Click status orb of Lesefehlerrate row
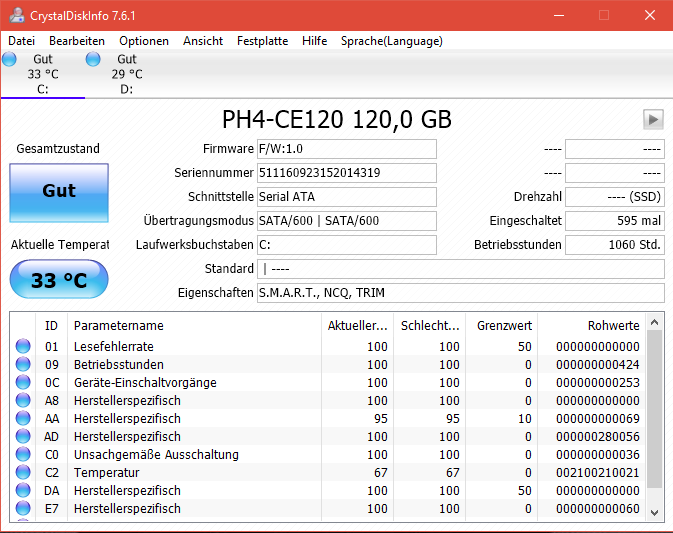This screenshot has height=533, width=673. 23,346
